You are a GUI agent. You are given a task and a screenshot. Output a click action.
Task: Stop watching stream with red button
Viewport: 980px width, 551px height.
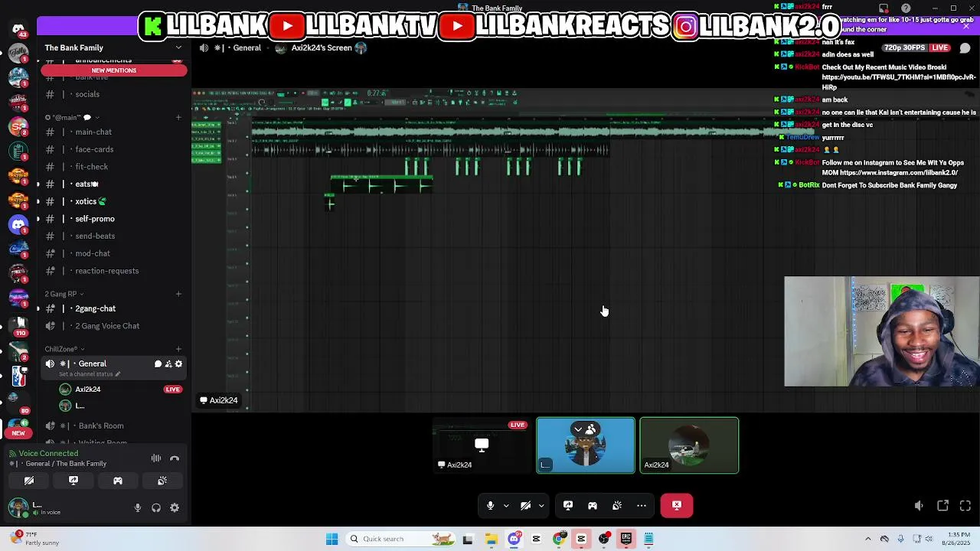point(677,505)
